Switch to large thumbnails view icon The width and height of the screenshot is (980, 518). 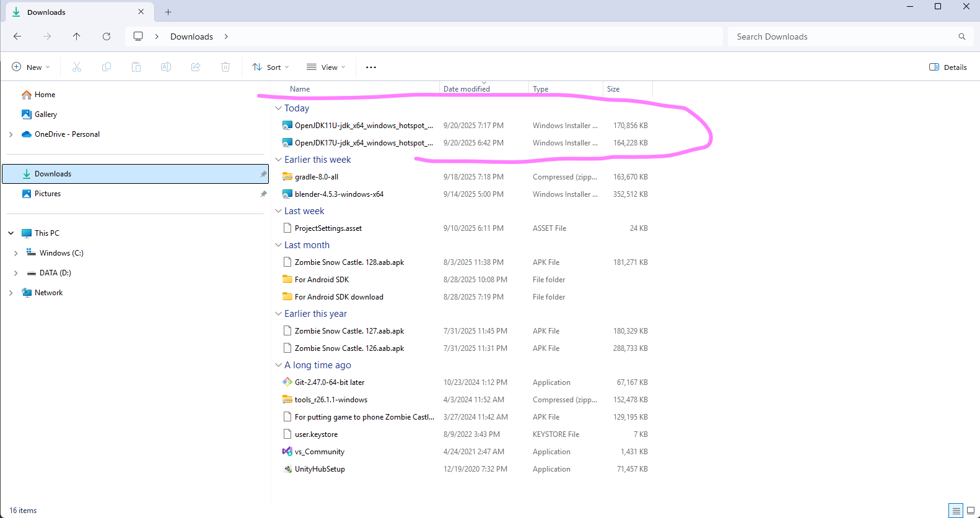[971, 511]
